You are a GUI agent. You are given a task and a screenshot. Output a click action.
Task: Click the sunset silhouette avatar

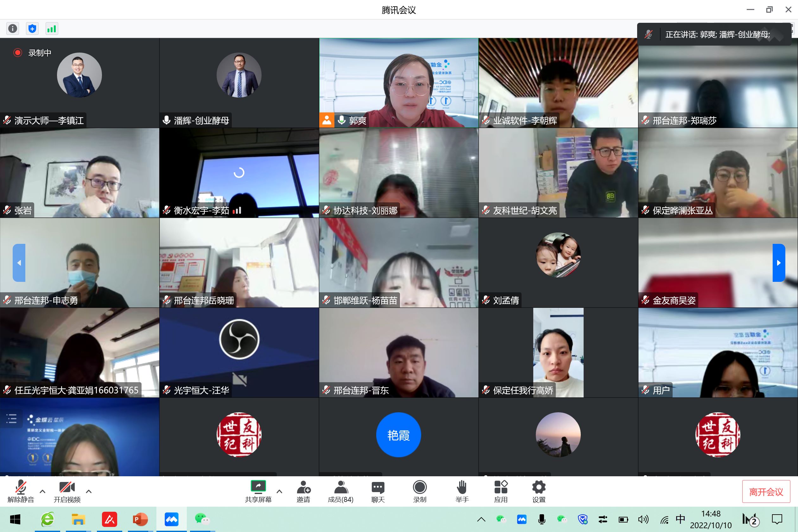coord(558,434)
